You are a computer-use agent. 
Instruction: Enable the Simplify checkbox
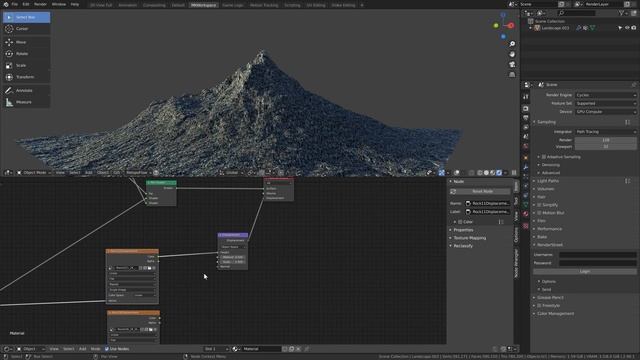click(x=539, y=205)
